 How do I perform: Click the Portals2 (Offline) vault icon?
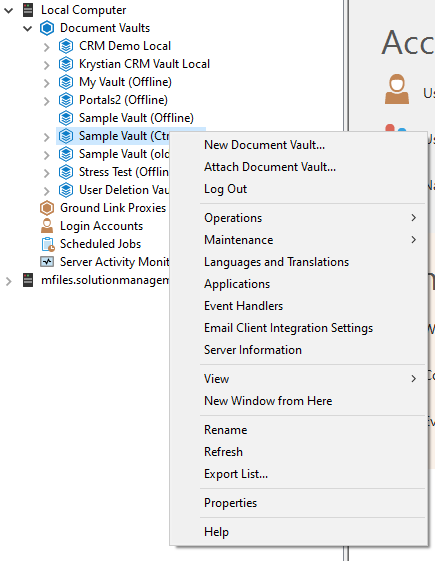point(66,100)
